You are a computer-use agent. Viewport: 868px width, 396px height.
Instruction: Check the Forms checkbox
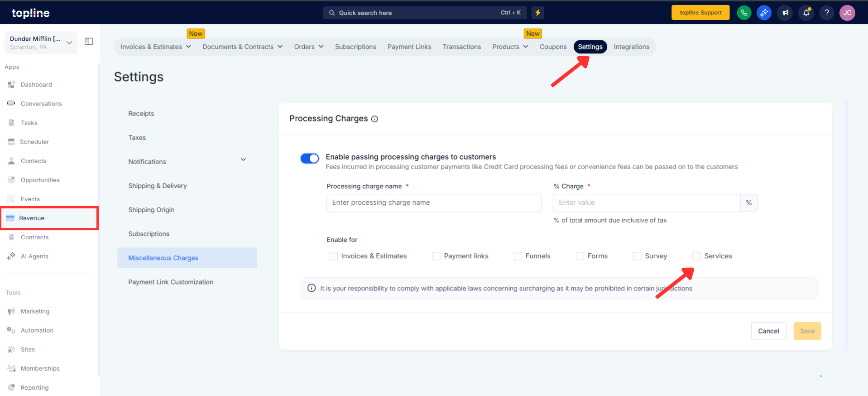pos(580,256)
